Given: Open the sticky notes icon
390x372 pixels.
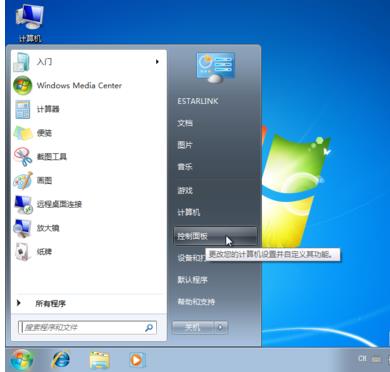Looking at the screenshot, I should point(23,133).
